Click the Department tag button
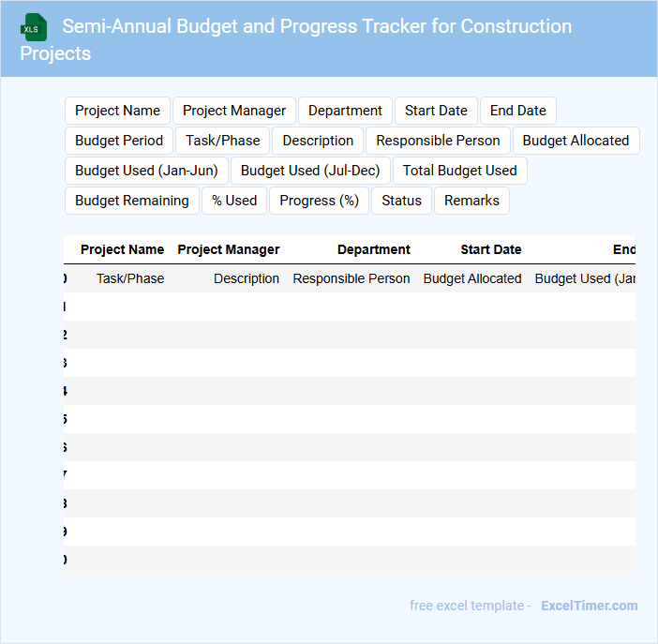 (345, 111)
